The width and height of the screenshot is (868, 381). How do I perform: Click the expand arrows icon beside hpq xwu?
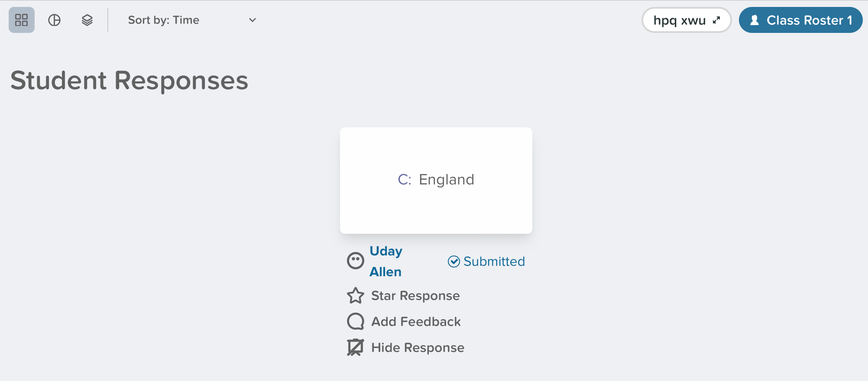(716, 20)
